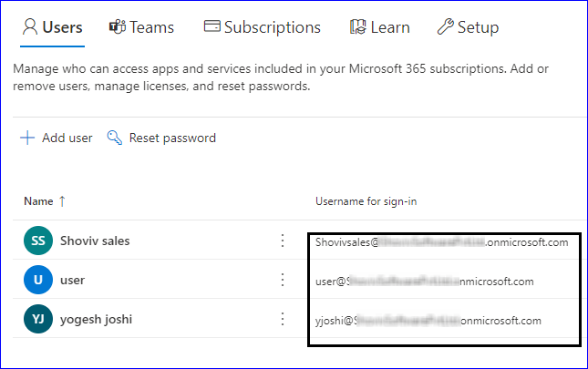Click the U avatar for user
Viewport: 588px width, 369px height.
click(x=38, y=280)
